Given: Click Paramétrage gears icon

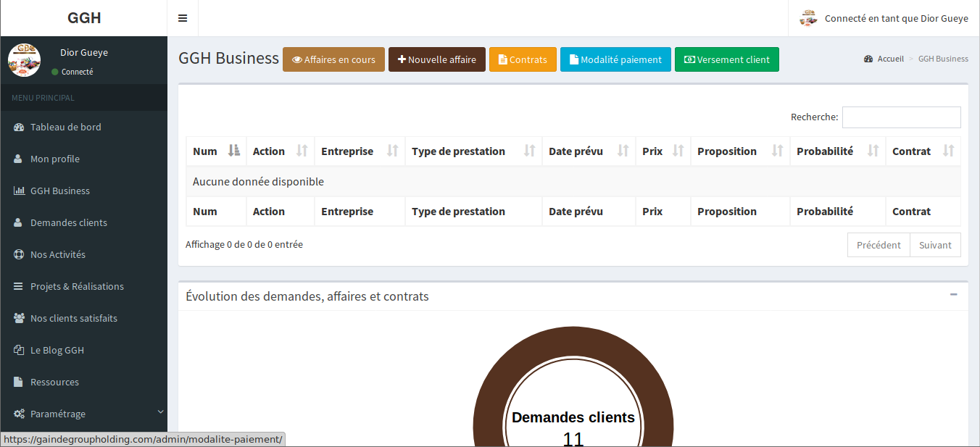Looking at the screenshot, I should pos(19,414).
